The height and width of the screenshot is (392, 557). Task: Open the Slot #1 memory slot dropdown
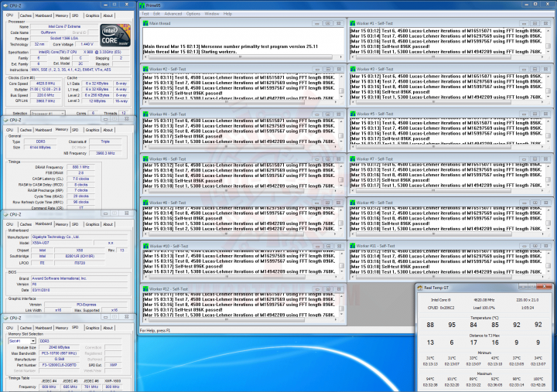coord(32,341)
